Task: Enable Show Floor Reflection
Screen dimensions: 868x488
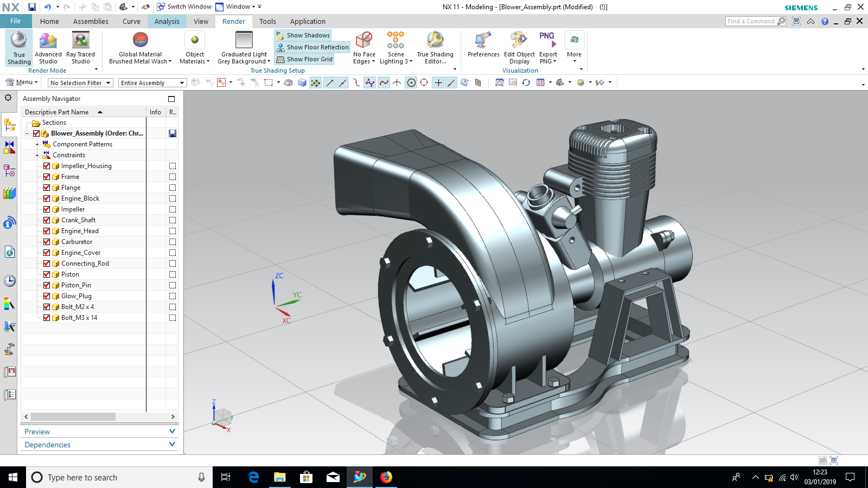Action: (312, 47)
